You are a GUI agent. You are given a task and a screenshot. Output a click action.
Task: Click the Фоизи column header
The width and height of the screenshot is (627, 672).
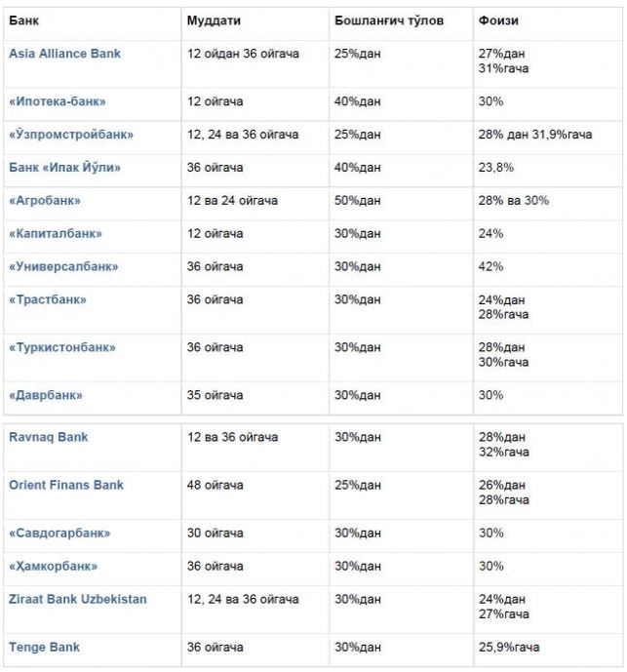coord(498,20)
